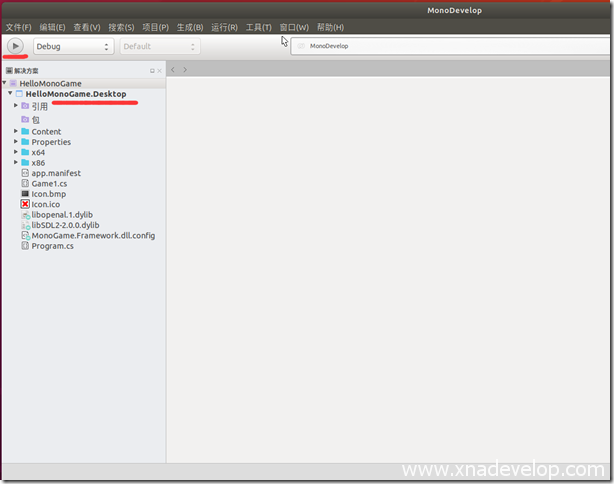This screenshot has height=484, width=614.
Task: Navigate back with the left arrow
Action: 173,70
